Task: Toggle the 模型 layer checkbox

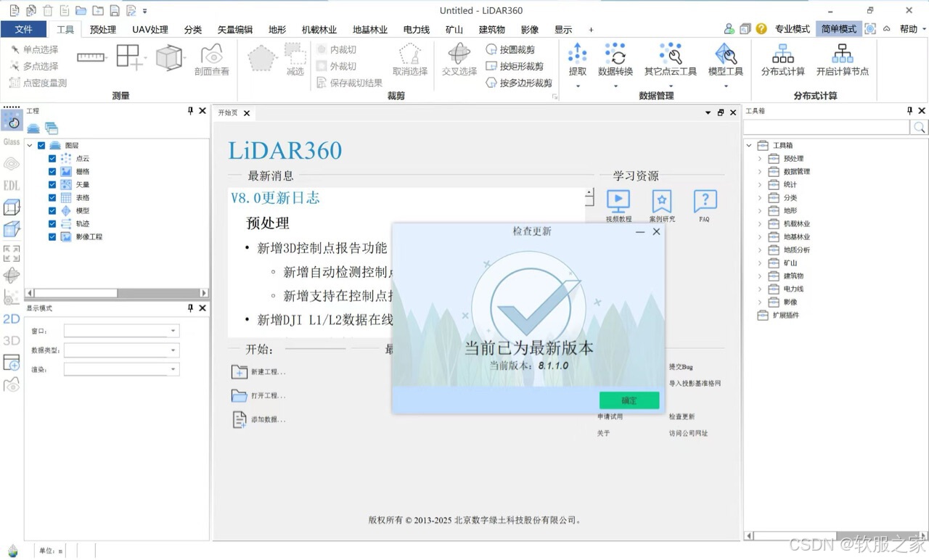Action: pos(52,210)
